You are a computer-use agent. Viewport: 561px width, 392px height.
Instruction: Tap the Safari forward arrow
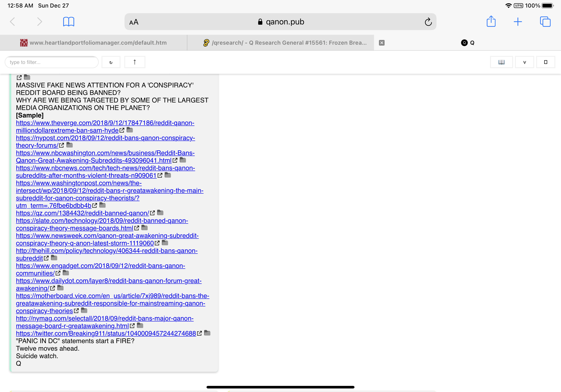[39, 22]
